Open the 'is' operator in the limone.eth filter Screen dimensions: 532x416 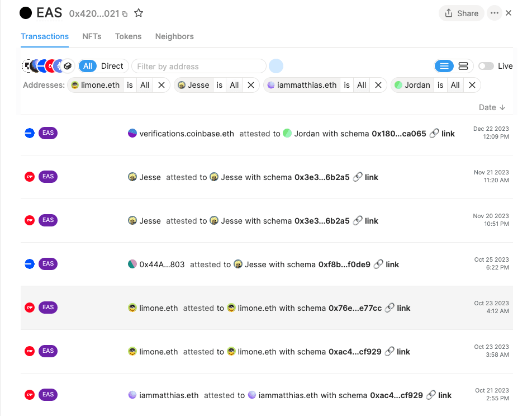pos(130,85)
